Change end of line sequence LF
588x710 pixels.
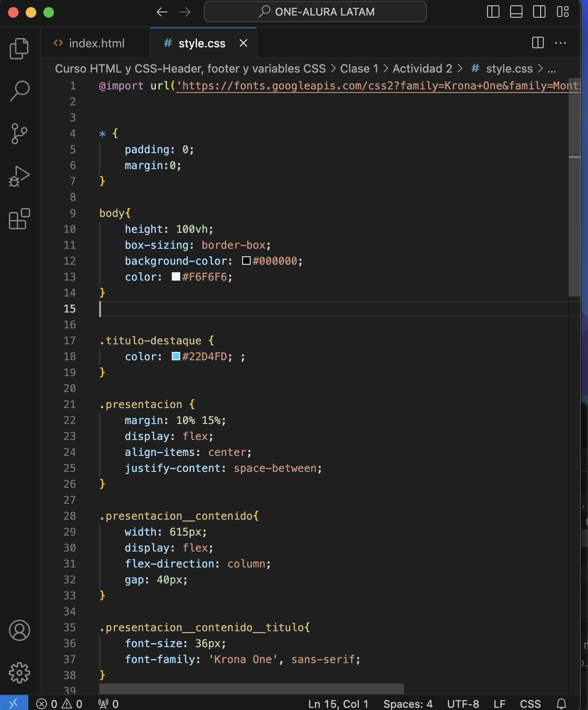pos(499,704)
